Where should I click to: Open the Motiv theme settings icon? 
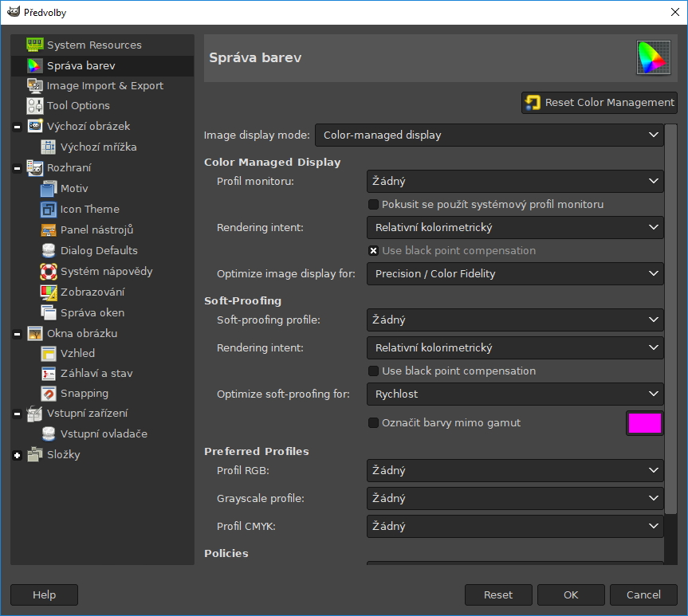(49, 188)
